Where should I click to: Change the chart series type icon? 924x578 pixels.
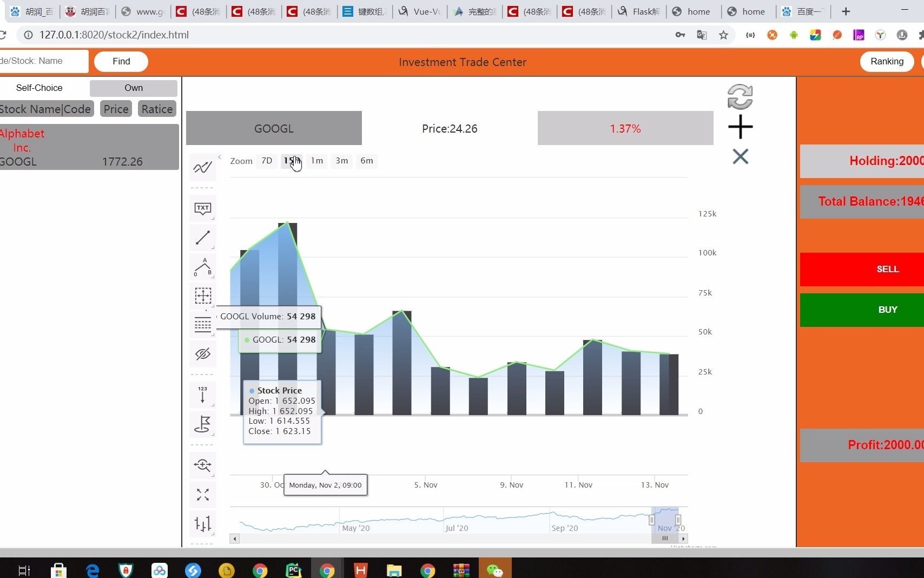pos(202,523)
